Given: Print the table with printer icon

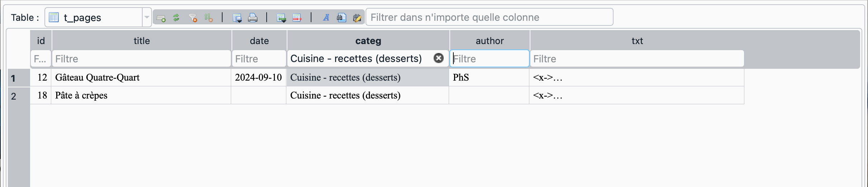Looking at the screenshot, I should [253, 18].
